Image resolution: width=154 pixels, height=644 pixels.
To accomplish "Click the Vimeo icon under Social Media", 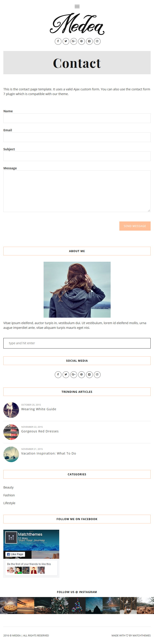I will coord(89,374).
